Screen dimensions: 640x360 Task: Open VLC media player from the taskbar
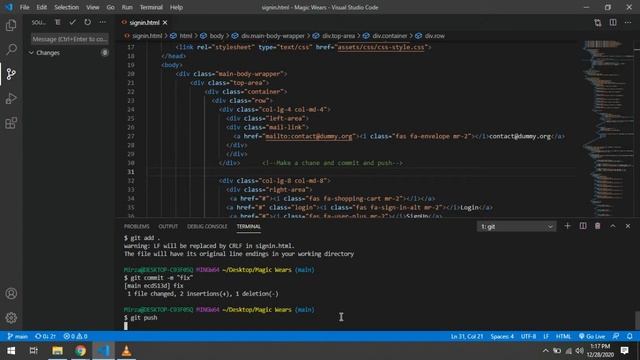click(127, 351)
